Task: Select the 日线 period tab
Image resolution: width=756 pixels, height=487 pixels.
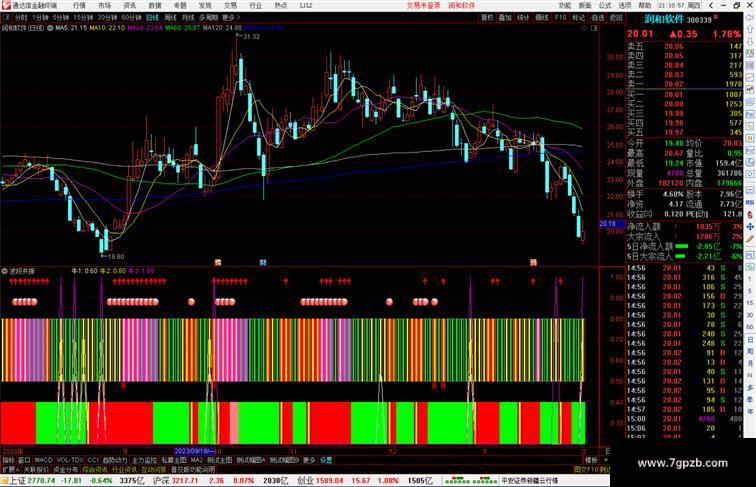Action: [x=152, y=17]
